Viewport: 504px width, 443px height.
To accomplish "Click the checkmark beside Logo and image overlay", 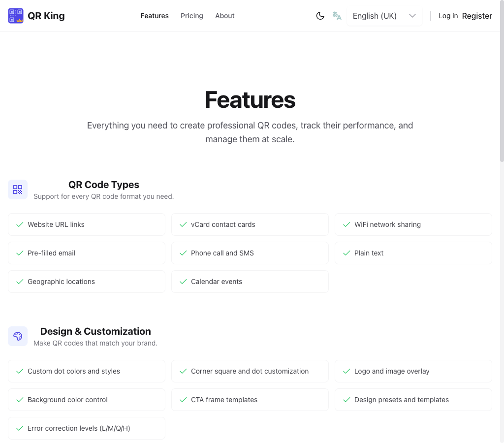I will point(346,371).
